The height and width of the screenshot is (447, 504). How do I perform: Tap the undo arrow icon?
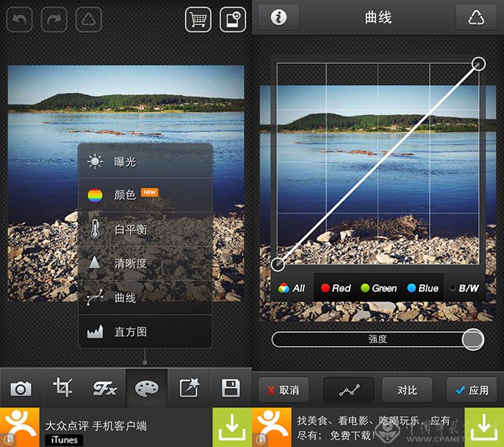point(19,19)
